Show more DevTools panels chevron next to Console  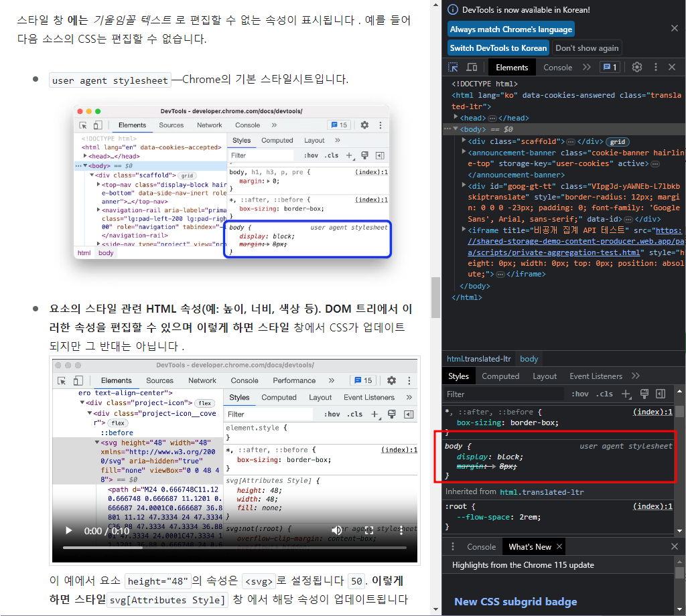[x=587, y=68]
